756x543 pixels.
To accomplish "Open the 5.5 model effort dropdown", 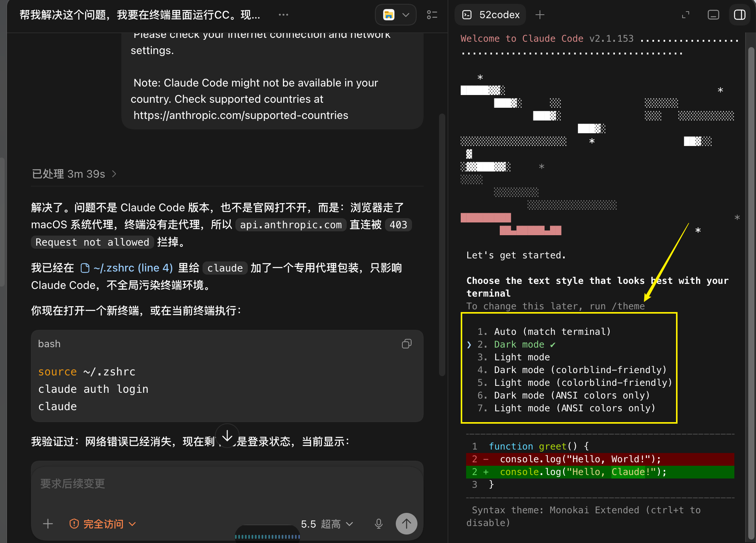I will (327, 524).
